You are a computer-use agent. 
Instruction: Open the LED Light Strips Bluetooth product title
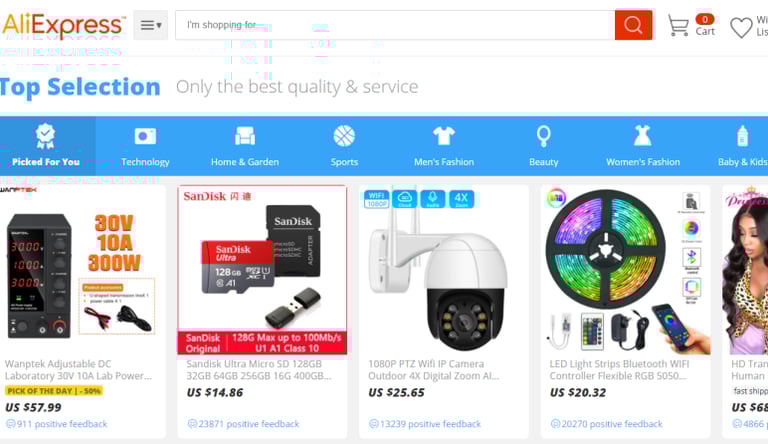click(x=619, y=370)
